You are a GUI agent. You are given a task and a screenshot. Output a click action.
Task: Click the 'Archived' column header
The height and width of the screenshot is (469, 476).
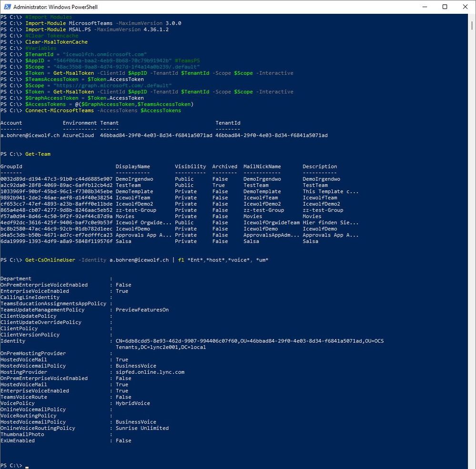224,167
